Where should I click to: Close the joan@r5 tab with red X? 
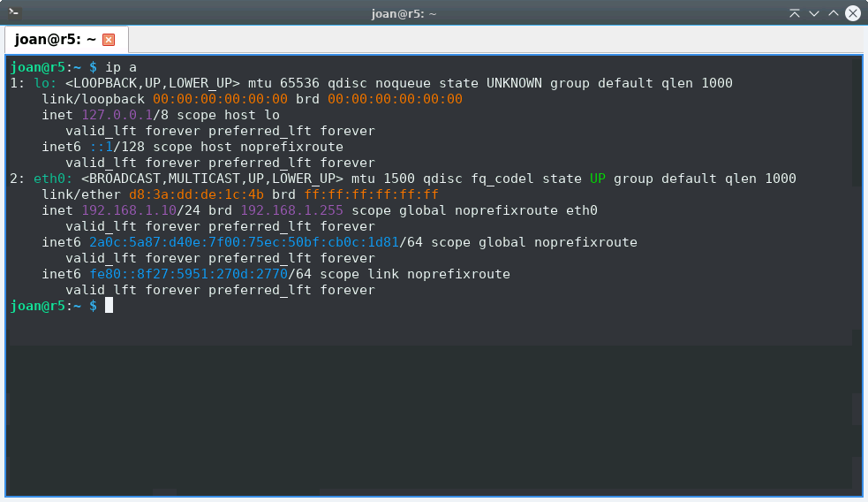109,40
